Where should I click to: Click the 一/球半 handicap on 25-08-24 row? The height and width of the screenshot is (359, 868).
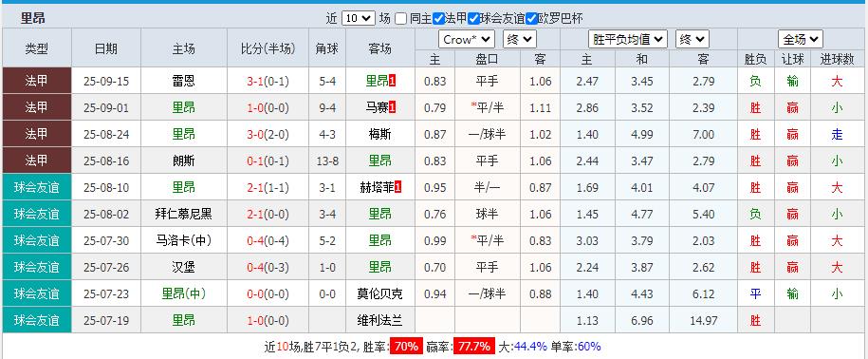pos(488,135)
